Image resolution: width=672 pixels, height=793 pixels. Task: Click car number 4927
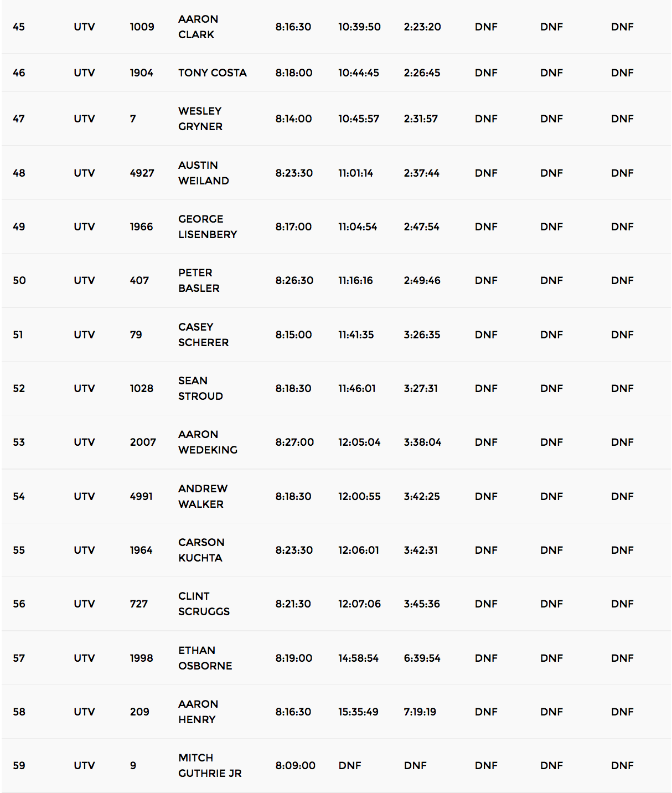pyautogui.click(x=142, y=173)
